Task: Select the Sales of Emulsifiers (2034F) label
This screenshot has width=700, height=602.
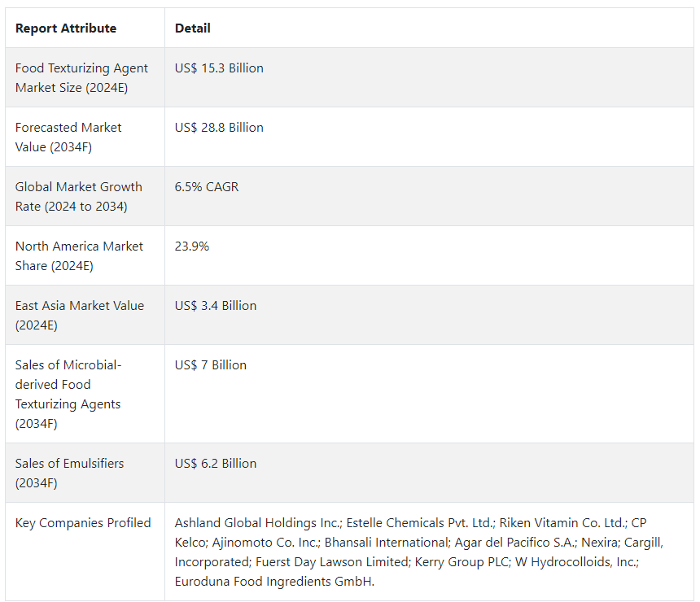Action: (x=69, y=473)
